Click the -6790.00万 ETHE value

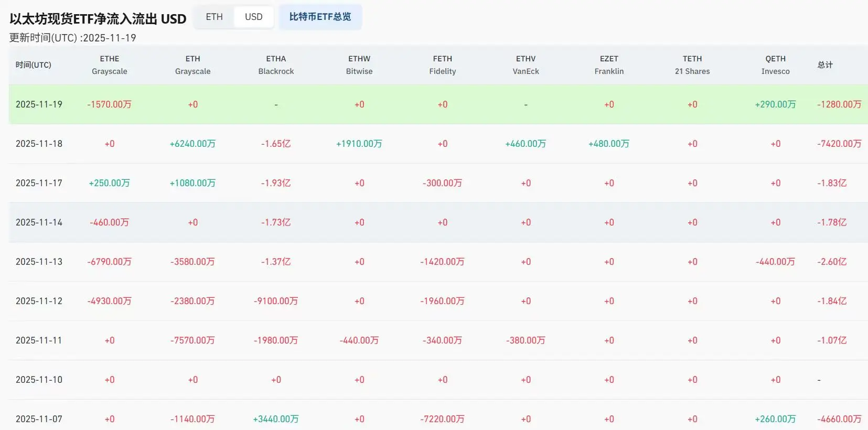pos(110,262)
